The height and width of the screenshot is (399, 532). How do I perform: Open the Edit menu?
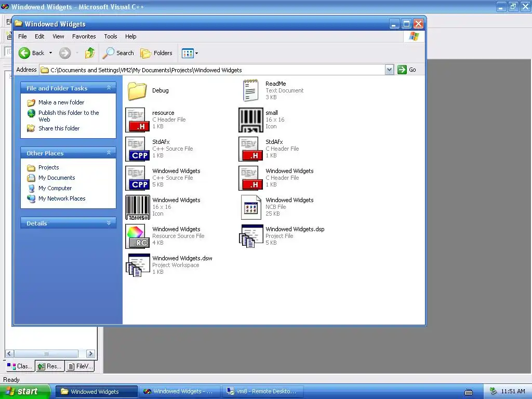click(x=39, y=36)
